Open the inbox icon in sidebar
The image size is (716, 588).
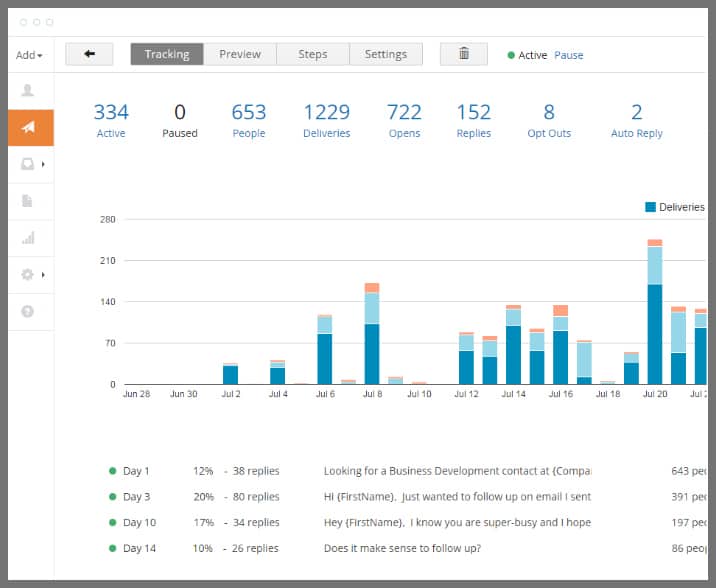(27, 164)
